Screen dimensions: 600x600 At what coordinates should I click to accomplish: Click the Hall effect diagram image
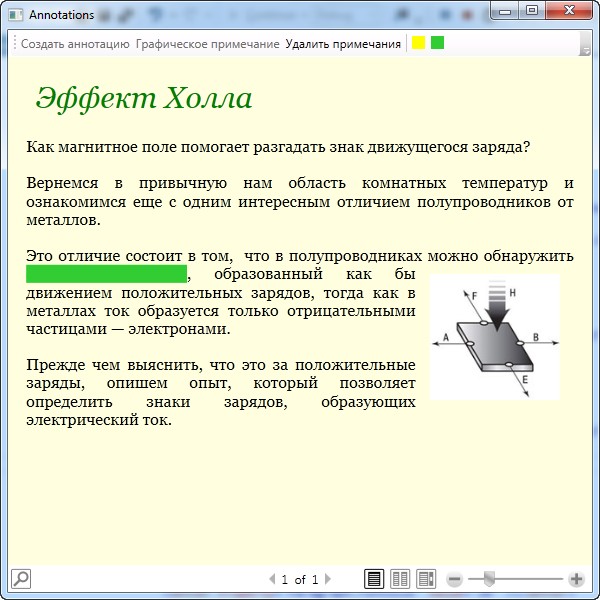495,337
